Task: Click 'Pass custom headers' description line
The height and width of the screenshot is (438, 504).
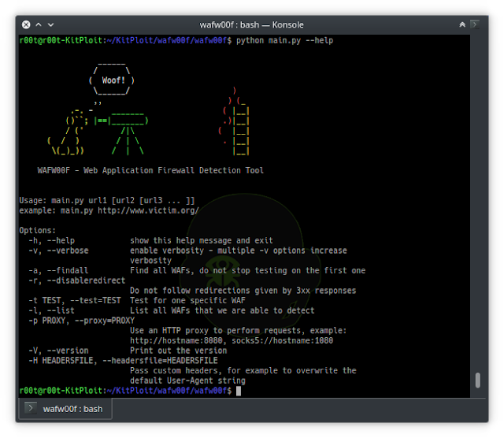Action: (243, 371)
